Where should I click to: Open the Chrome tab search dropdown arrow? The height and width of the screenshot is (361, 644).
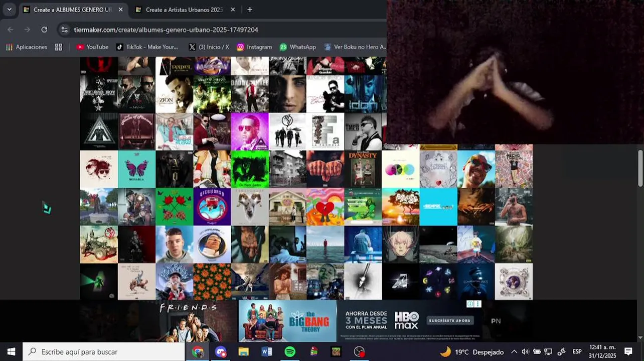pos(9,10)
